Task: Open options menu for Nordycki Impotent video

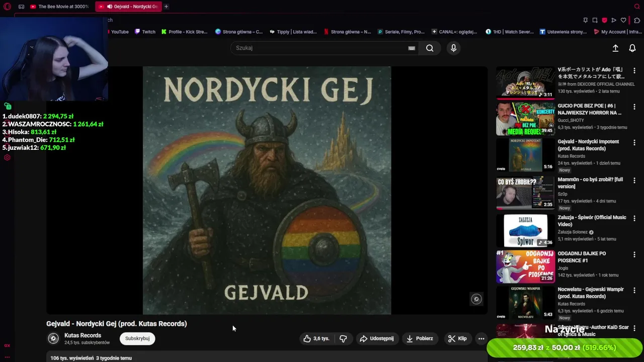Action: [x=634, y=143]
